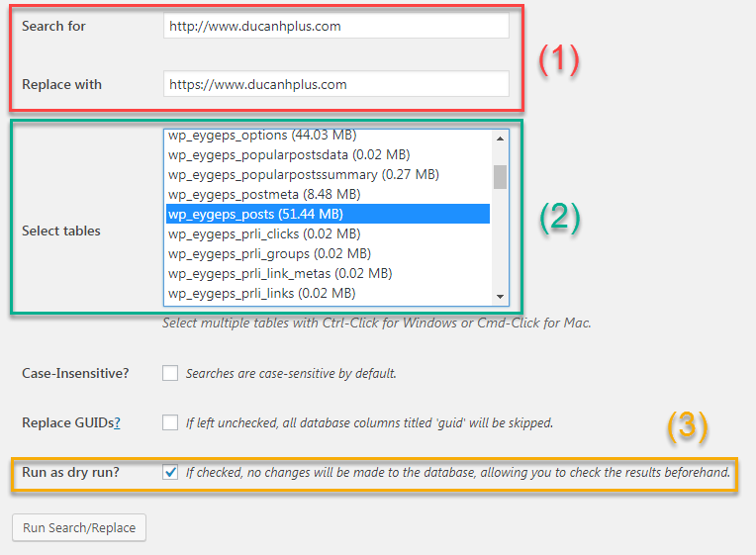Check the Replace GUIDs checkbox
756x555 pixels.
tap(170, 422)
